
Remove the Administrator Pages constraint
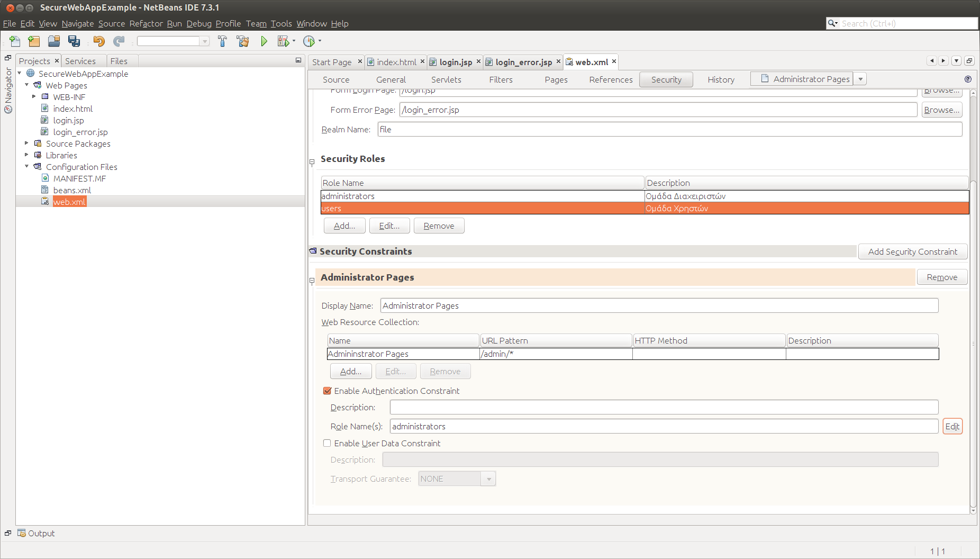point(942,277)
